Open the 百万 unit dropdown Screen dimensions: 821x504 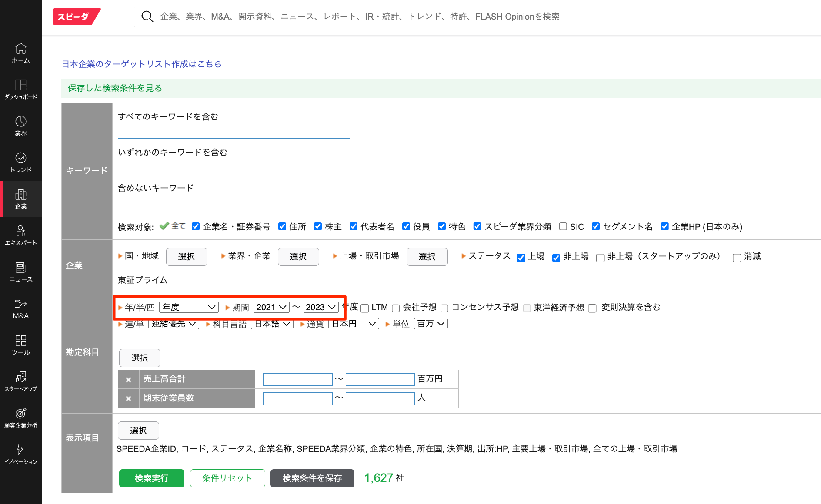point(431,324)
